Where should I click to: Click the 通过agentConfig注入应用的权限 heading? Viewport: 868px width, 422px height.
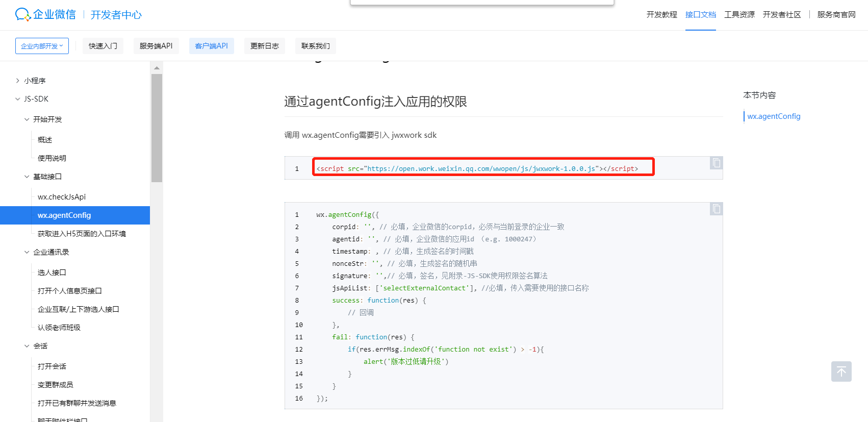pos(375,102)
